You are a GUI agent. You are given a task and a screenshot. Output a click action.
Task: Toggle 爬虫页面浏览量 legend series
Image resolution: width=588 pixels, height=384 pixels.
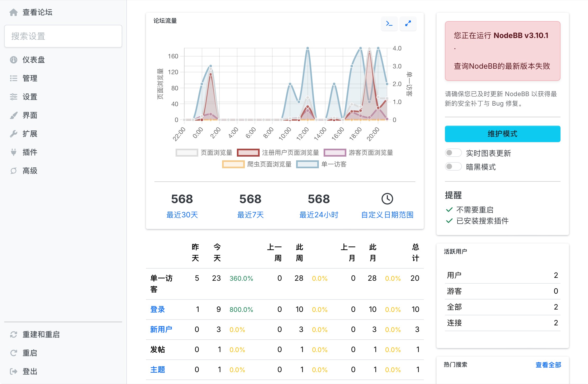pyautogui.click(x=257, y=164)
